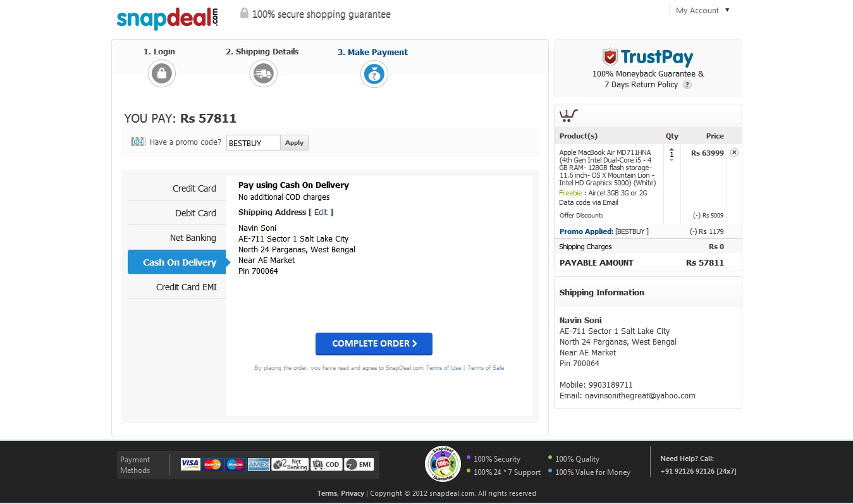This screenshot has height=504, width=853.
Task: Click the shopping cart icon
Action: tap(568, 116)
